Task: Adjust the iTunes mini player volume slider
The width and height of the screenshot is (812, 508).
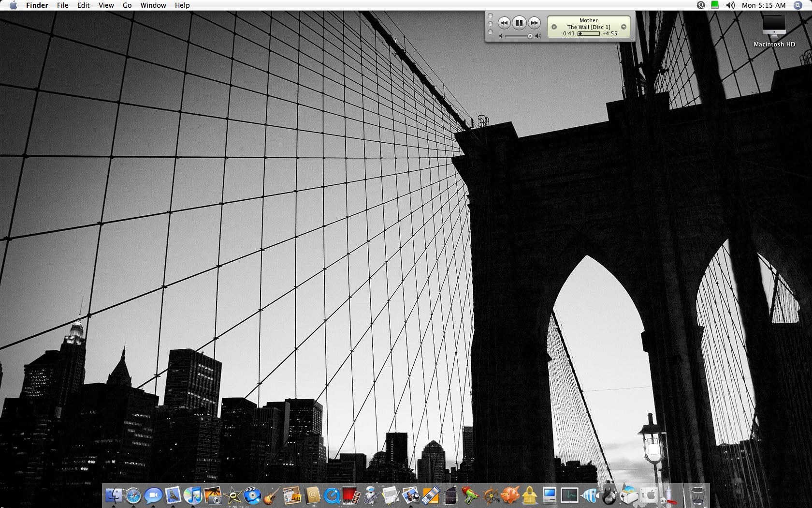Action: pos(520,36)
